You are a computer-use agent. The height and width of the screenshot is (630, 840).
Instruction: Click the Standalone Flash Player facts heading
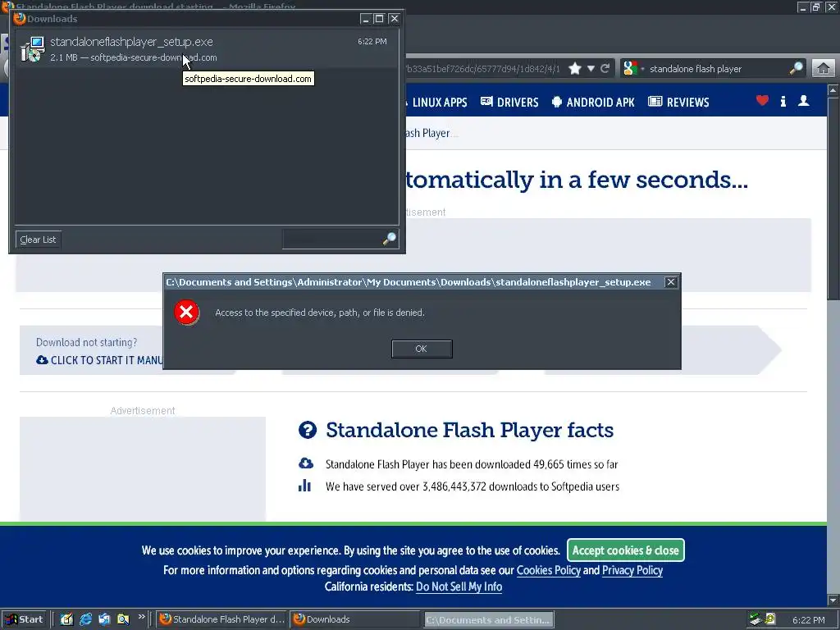(469, 430)
